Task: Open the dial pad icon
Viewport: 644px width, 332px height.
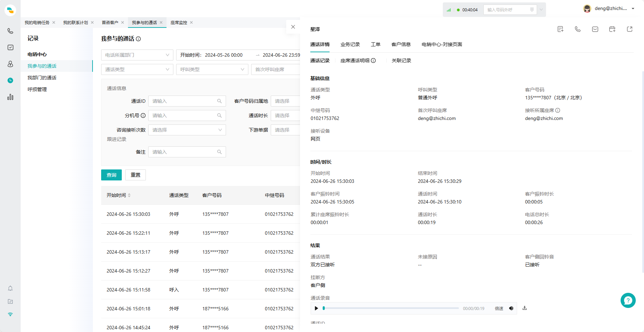Action: [x=532, y=10]
